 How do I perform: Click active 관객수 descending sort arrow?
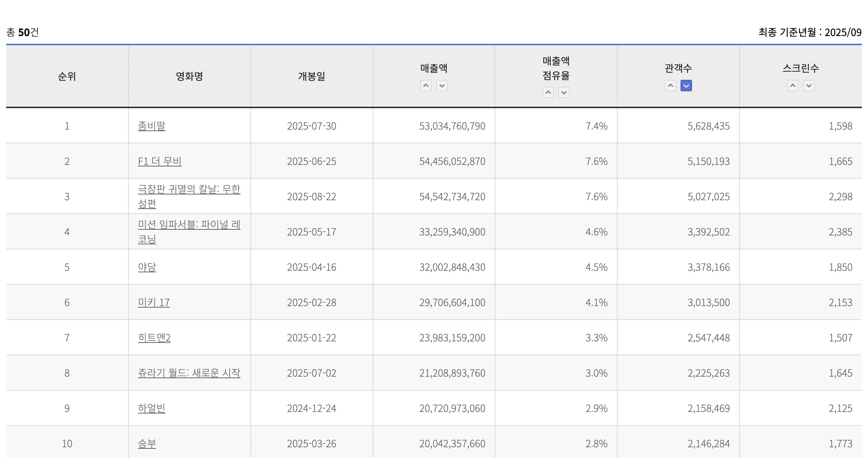(x=686, y=86)
